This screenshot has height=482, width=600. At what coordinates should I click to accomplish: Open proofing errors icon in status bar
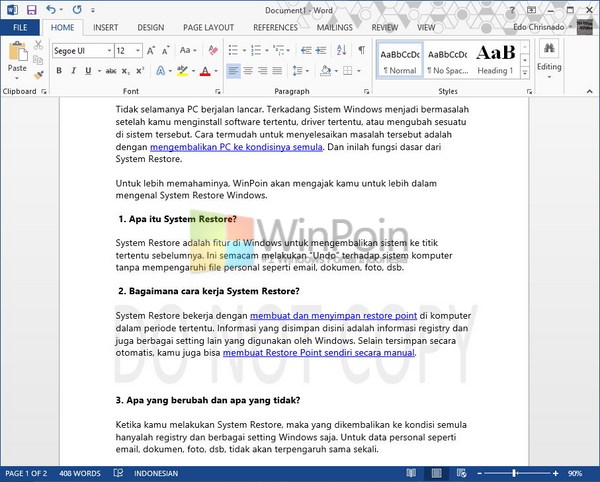(x=118, y=473)
